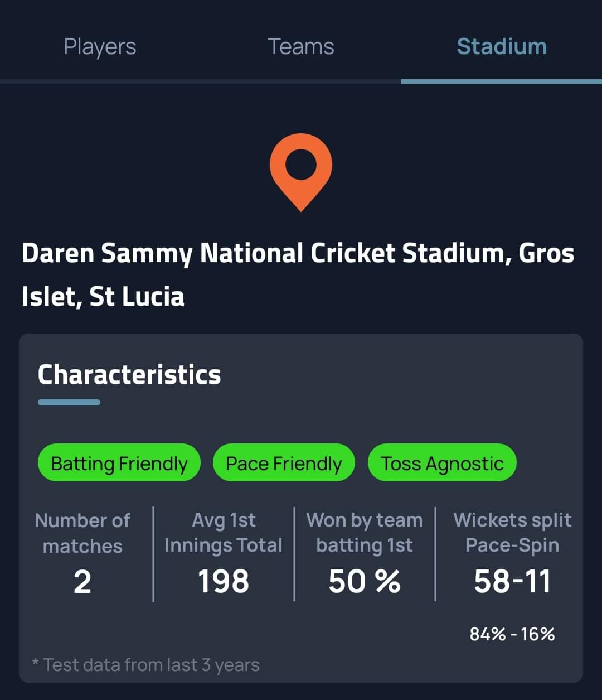Tap the Pace Friendly tag
Image resolution: width=602 pixels, height=700 pixels.
click(x=284, y=463)
